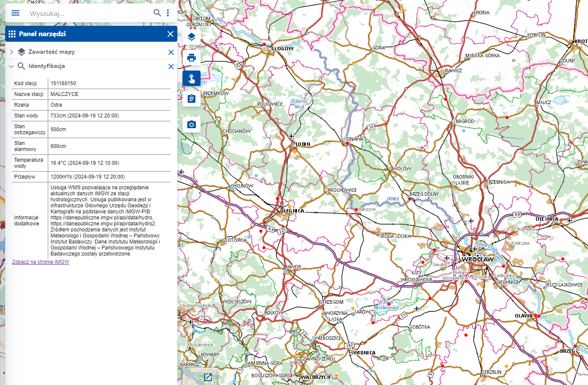Open the map layers tool
588x385 pixels.
pos(192,37)
